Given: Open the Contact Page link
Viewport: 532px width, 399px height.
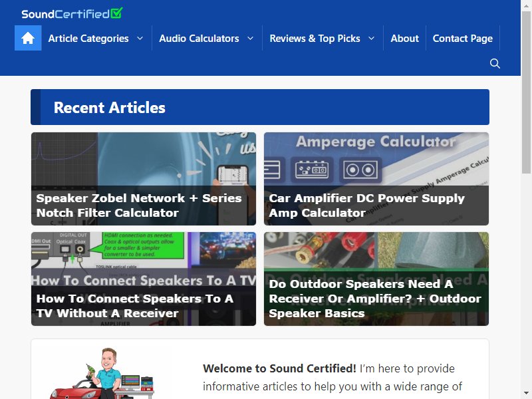Looking at the screenshot, I should 462,39.
